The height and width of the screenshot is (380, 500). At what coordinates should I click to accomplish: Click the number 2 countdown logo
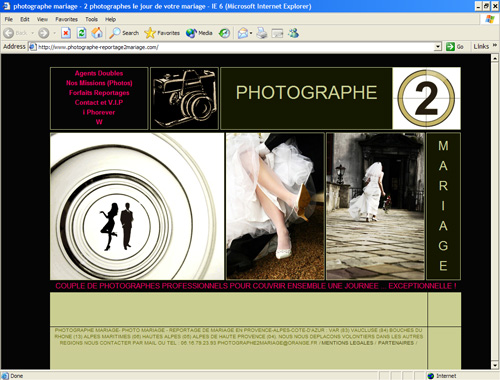coord(426,98)
